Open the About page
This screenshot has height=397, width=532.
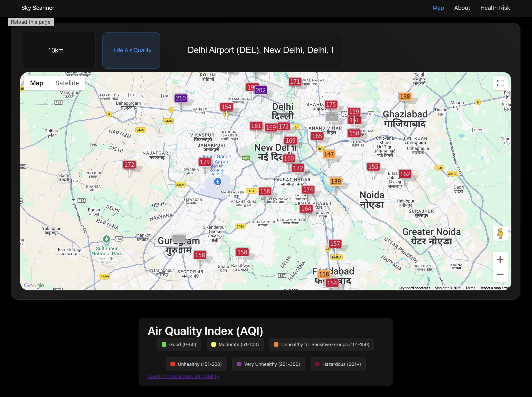tap(462, 8)
